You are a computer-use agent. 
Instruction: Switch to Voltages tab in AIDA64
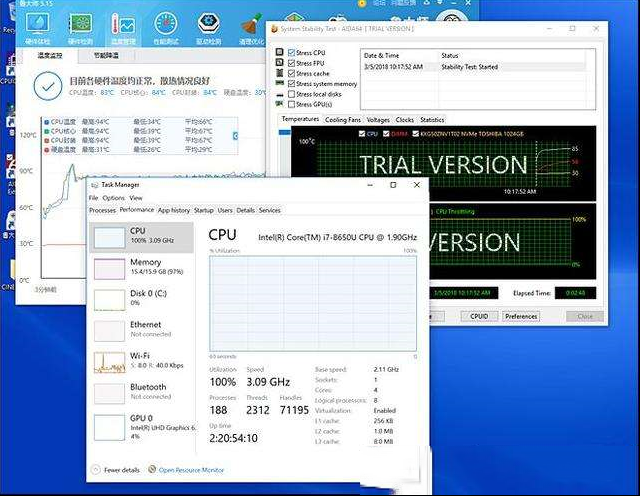(x=378, y=120)
